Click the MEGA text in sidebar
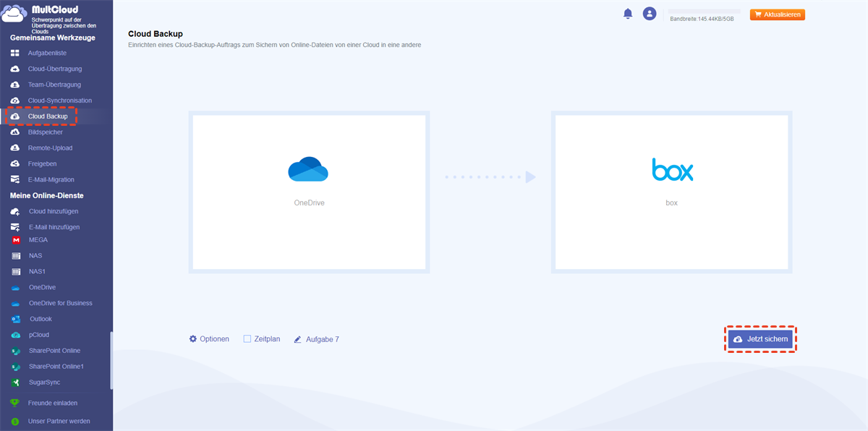 point(38,240)
